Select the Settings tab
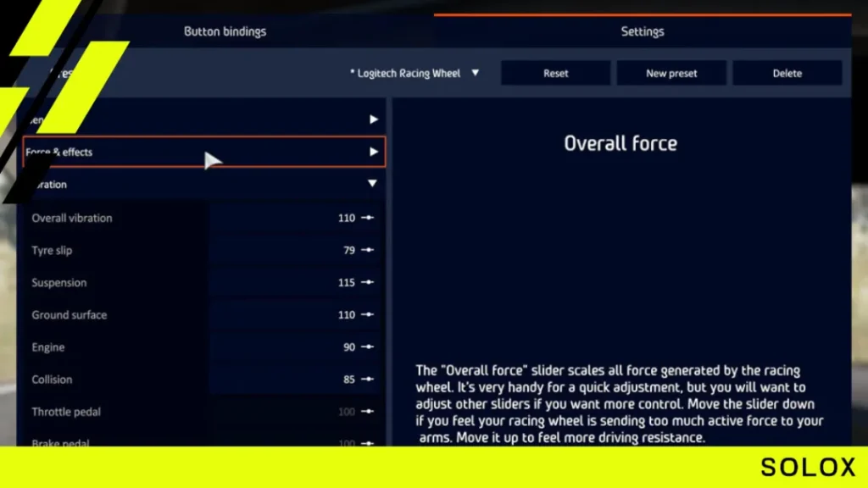Screen dimensions: 868x488 [643, 31]
